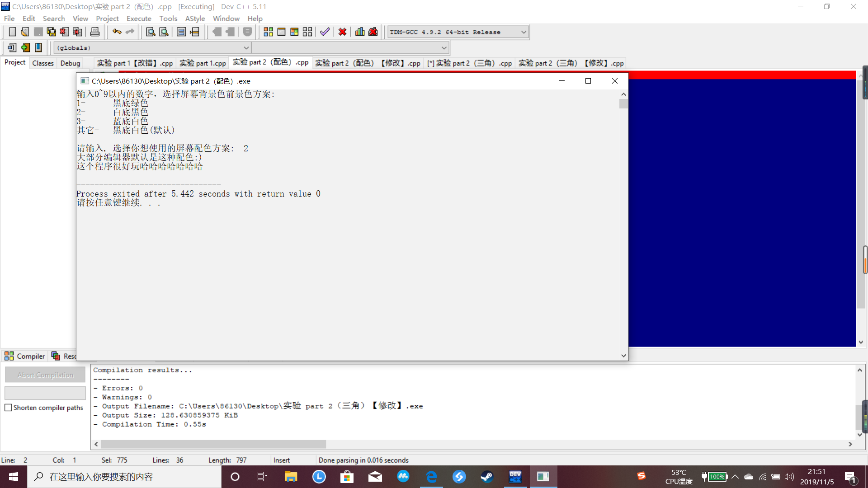This screenshot has width=868, height=488.
Task: Open the AStyle menu
Action: click(195, 19)
